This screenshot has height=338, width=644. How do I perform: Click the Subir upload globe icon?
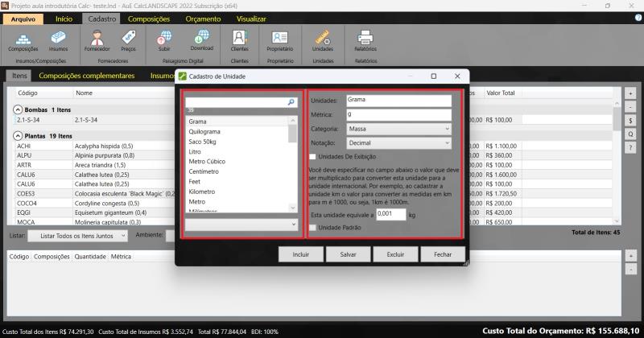click(164, 42)
